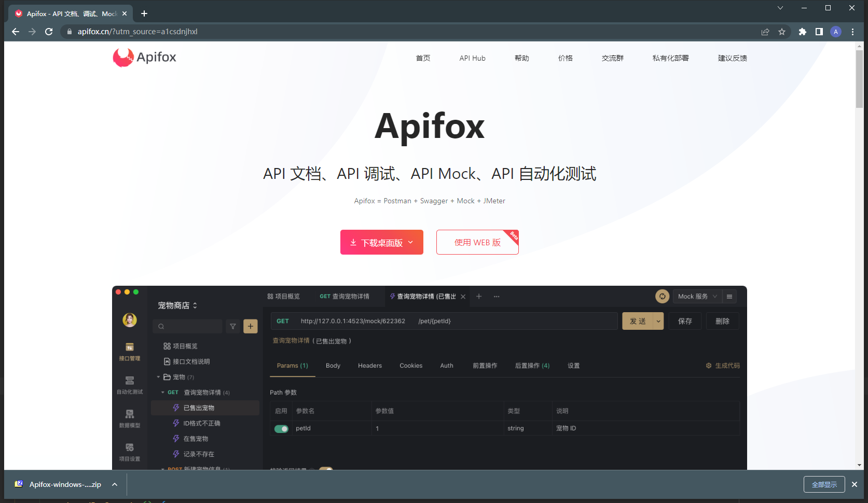868x503 pixels.
Task: Click the refresh sync icon near Mock 服务
Action: (662, 296)
